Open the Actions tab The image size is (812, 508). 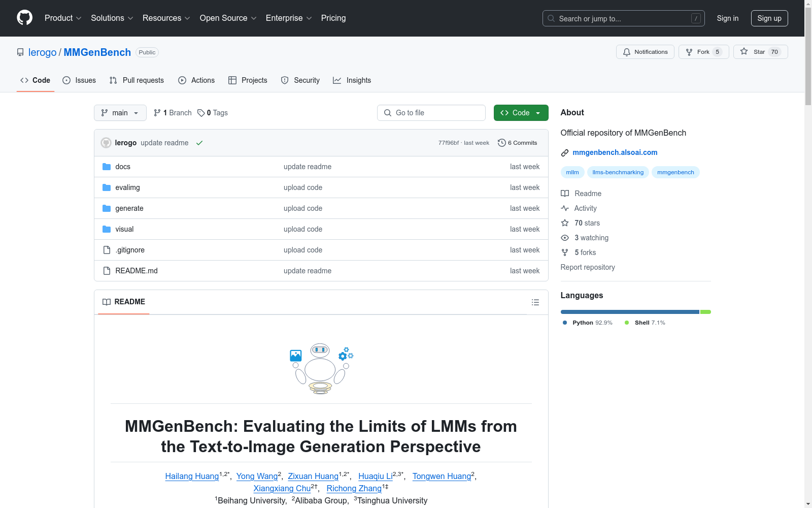196,80
